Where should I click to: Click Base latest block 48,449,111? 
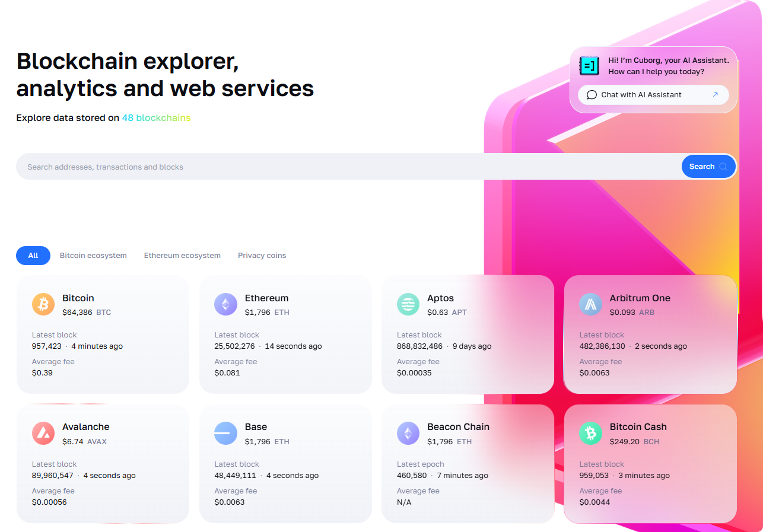coord(235,476)
